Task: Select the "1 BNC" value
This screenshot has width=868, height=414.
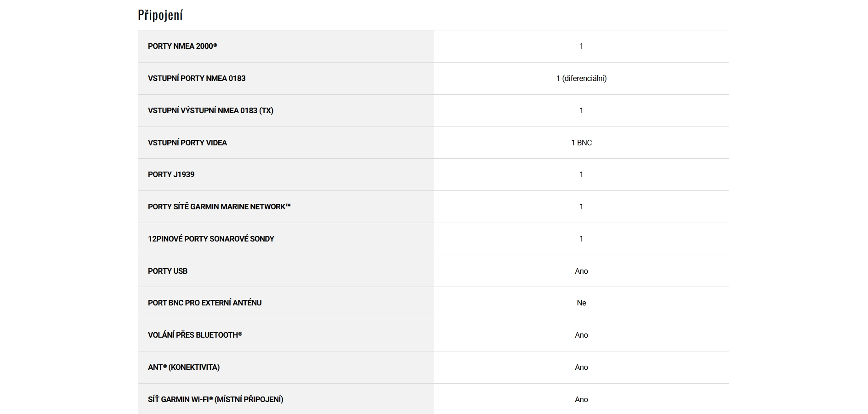Action: tap(581, 143)
